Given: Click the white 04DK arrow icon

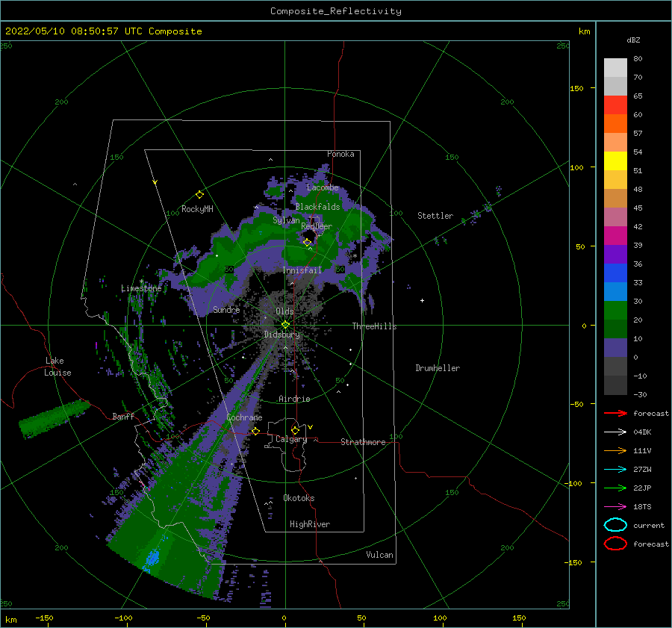Looking at the screenshot, I should 615,432.
